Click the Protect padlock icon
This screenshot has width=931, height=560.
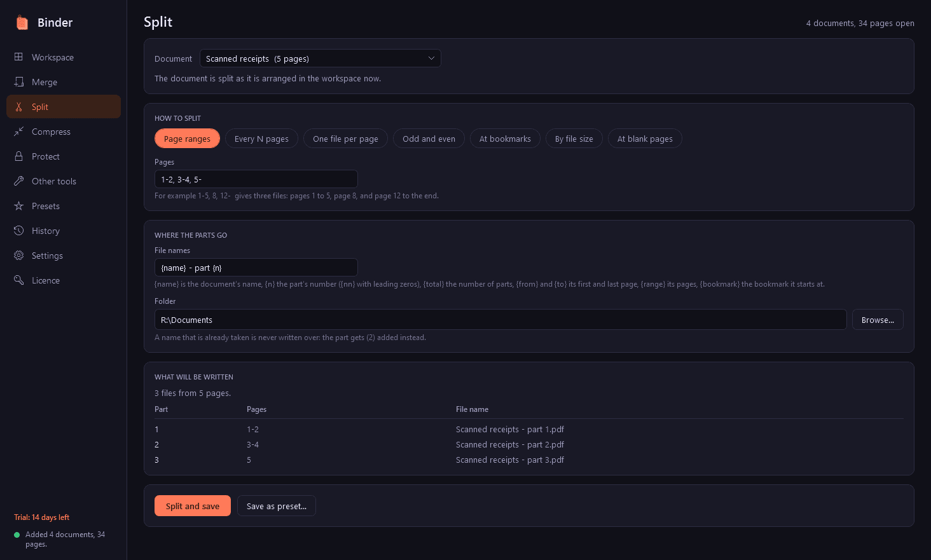pyautogui.click(x=18, y=156)
